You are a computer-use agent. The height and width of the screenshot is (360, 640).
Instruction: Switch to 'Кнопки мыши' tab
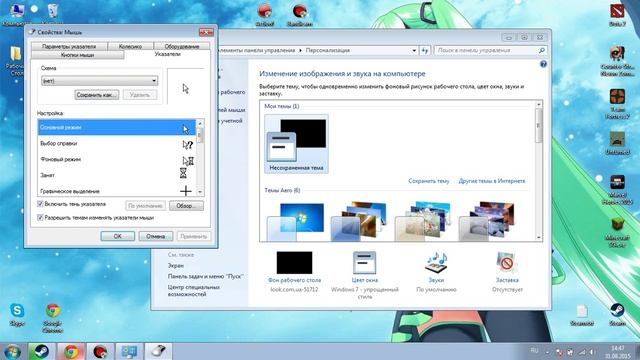coord(78,55)
